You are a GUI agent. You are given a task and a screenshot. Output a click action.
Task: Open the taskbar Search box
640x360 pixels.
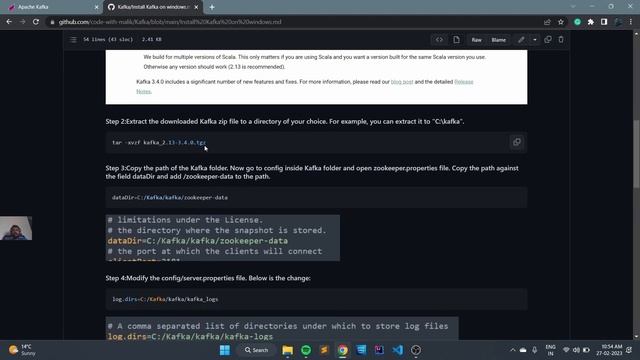pos(257,350)
